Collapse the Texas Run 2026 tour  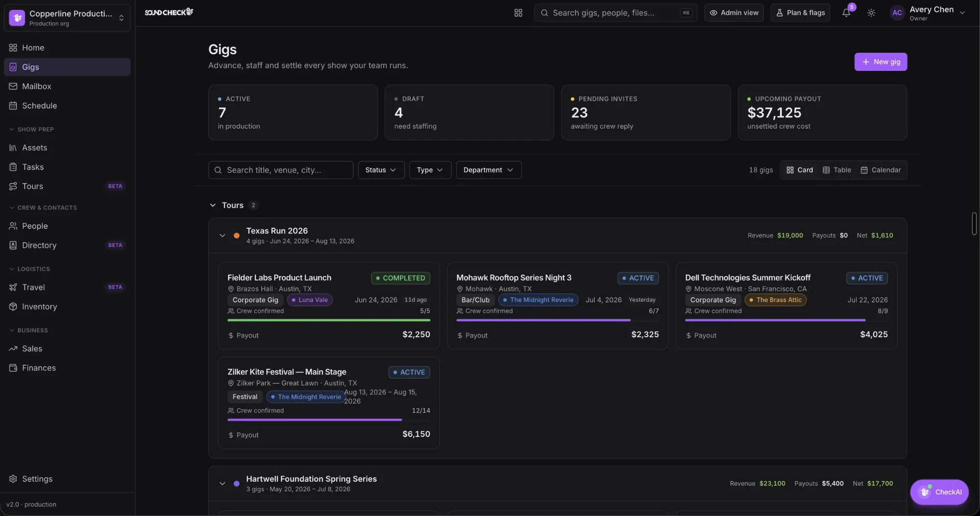[x=222, y=236]
